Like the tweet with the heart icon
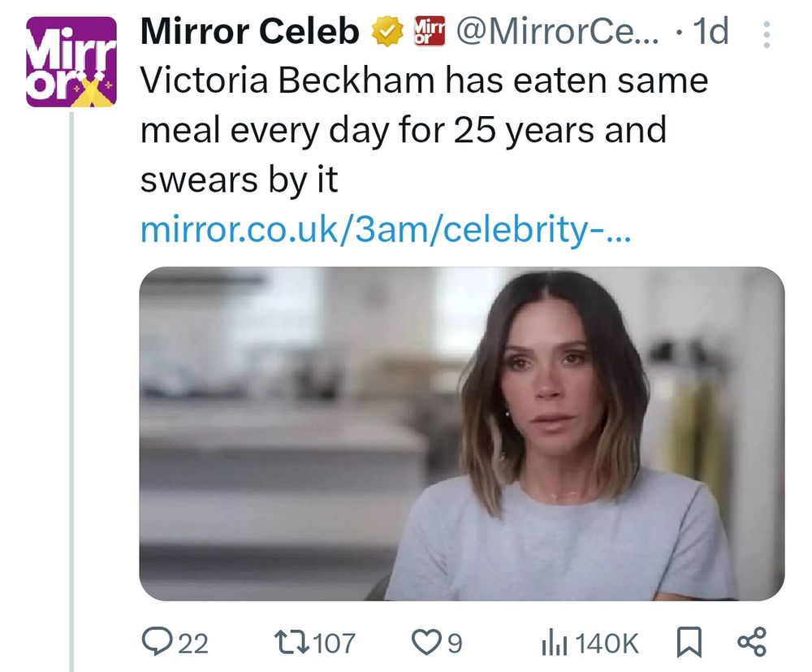Screen dimensions: 812x672 (426, 643)
